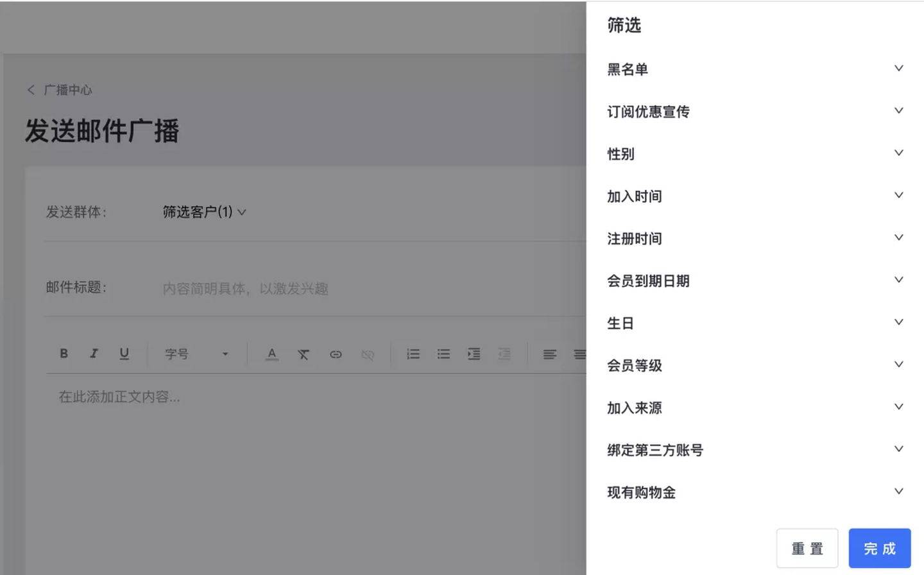Viewport: 924px width, 575px height.
Task: Open the 筛选客户(1) audience dropdown
Action: pos(204,212)
